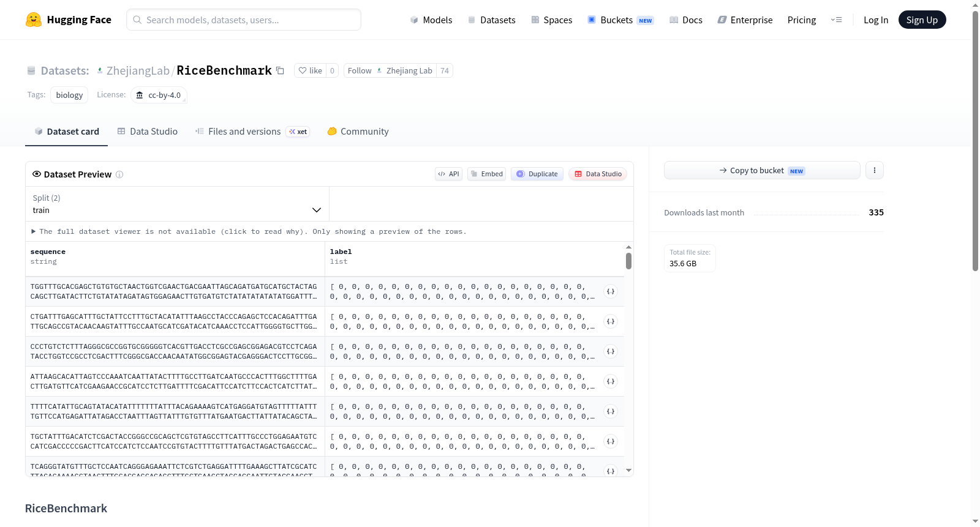Go to Models in the top navigation
Screen dimensions: 980x527
pos(431,20)
